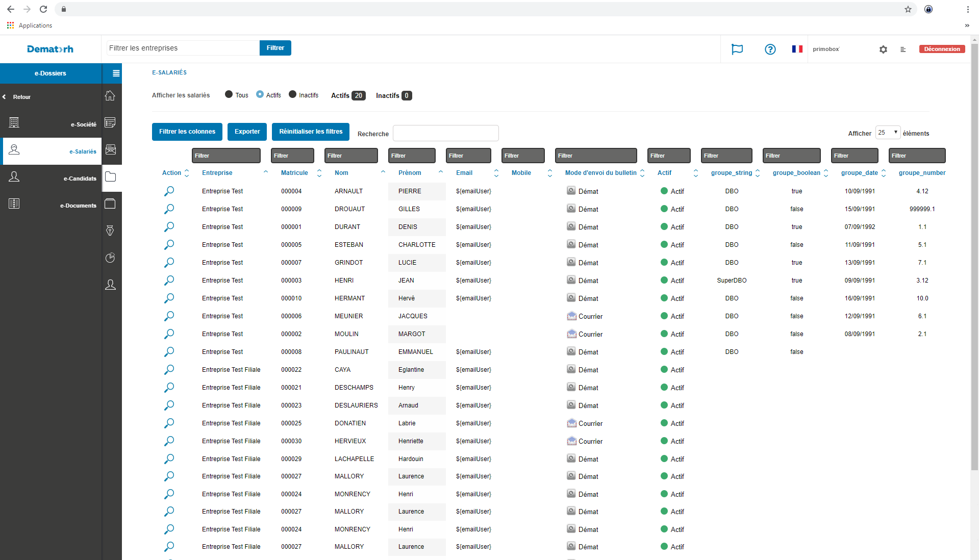Viewport: 979px width, 560px height.
Task: Sort by the Action column arrows
Action: click(x=187, y=173)
